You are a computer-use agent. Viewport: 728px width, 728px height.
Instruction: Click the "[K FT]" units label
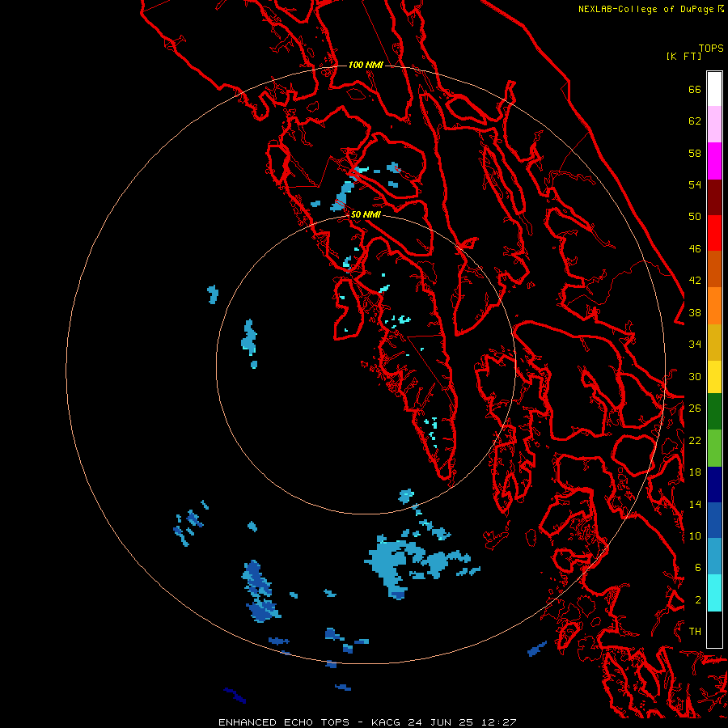684,56
